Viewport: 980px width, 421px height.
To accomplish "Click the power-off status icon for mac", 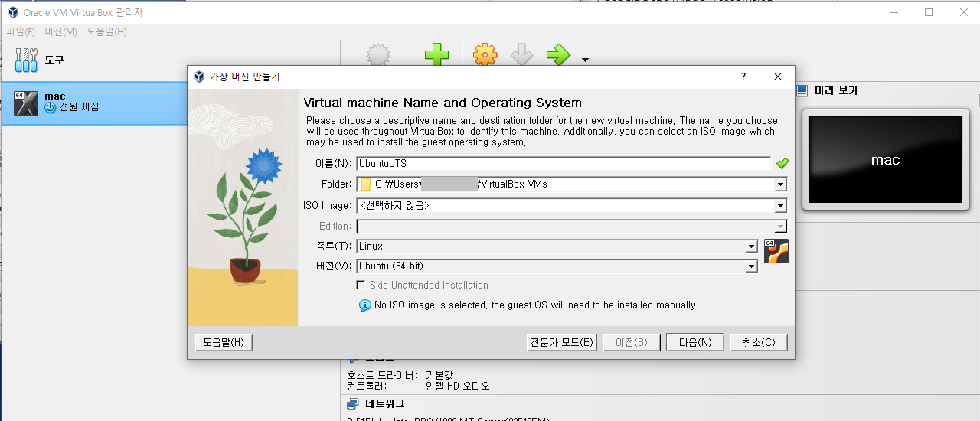I will [51, 107].
